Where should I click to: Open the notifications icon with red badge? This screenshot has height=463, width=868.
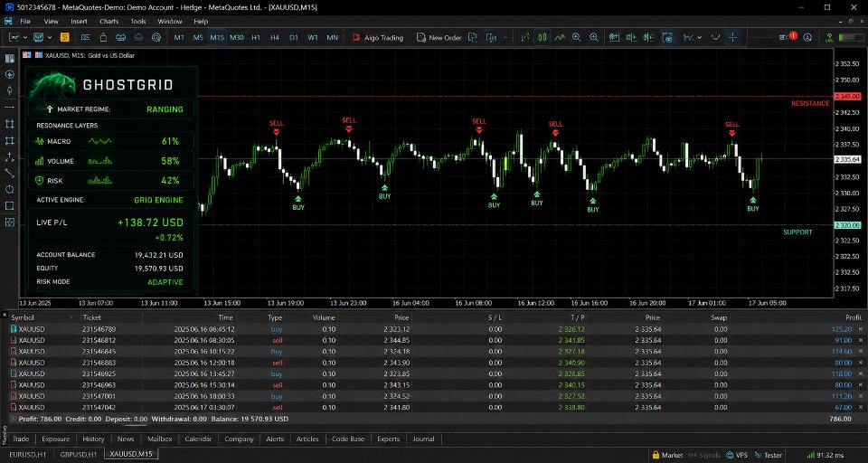[x=787, y=37]
